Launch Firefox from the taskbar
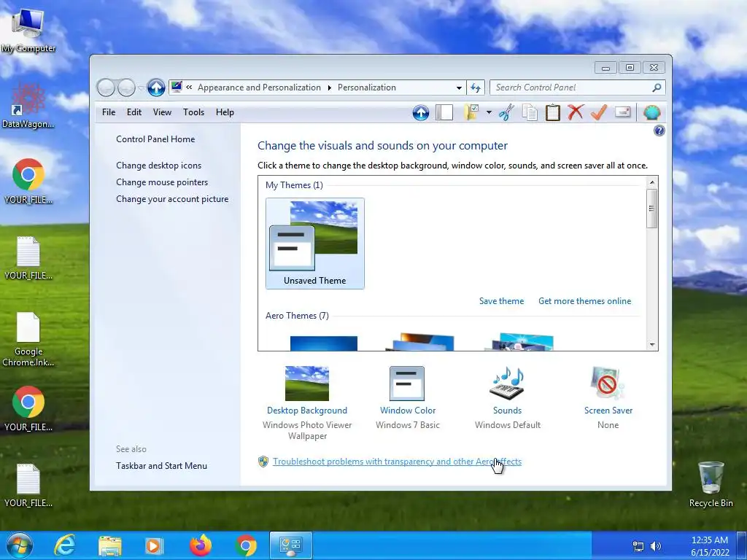This screenshot has width=747, height=560. 201,545
